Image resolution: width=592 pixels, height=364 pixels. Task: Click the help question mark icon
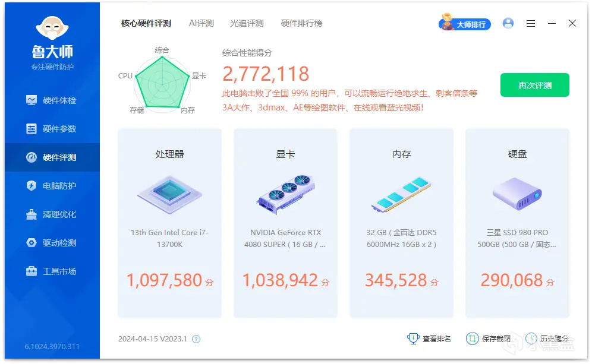(196, 339)
